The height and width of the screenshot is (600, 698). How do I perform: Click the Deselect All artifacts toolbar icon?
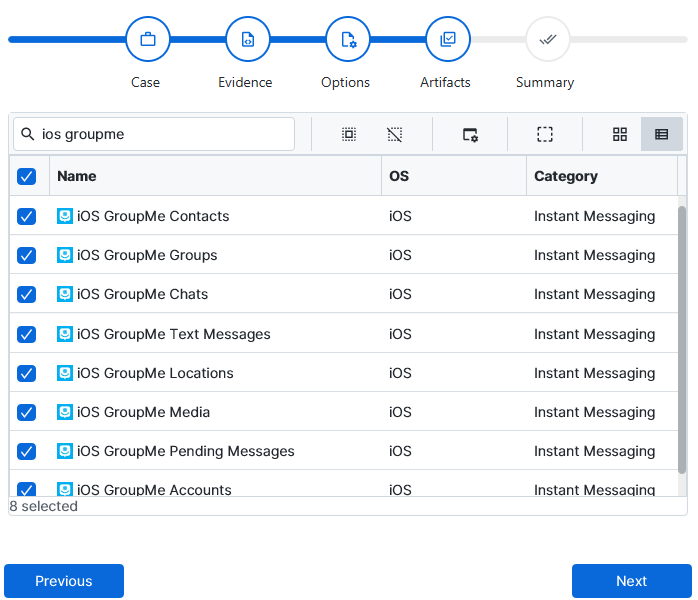pyautogui.click(x=395, y=134)
